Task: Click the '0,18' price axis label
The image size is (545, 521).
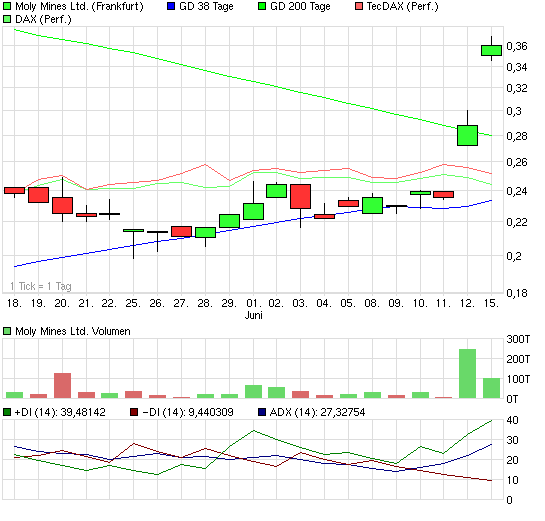Action: coord(517,293)
